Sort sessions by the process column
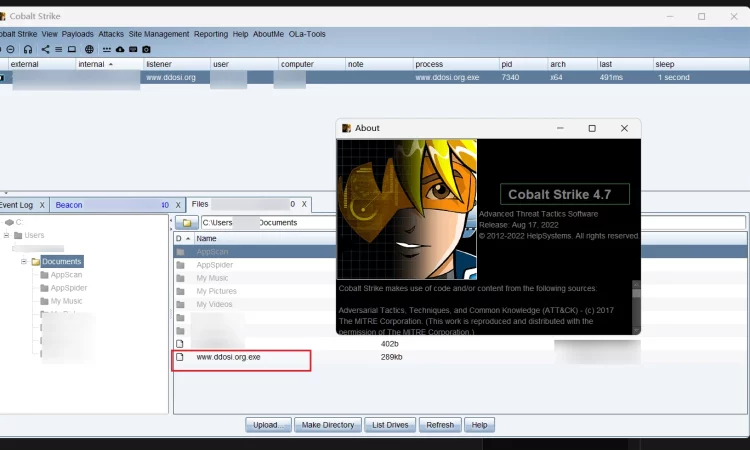This screenshot has height=450, width=750. point(455,64)
